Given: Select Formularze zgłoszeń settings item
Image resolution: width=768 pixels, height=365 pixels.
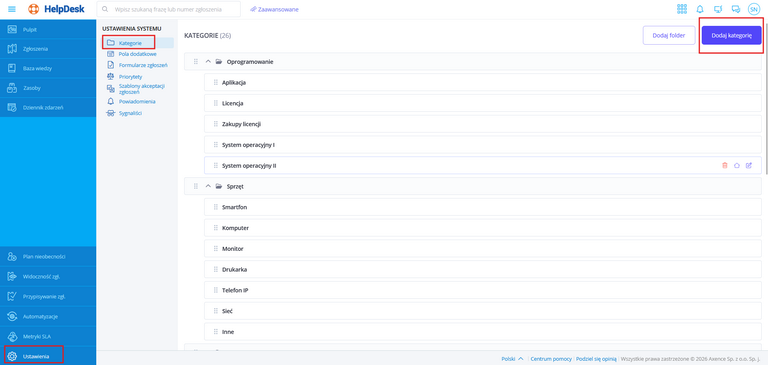Looking at the screenshot, I should 137,65.
